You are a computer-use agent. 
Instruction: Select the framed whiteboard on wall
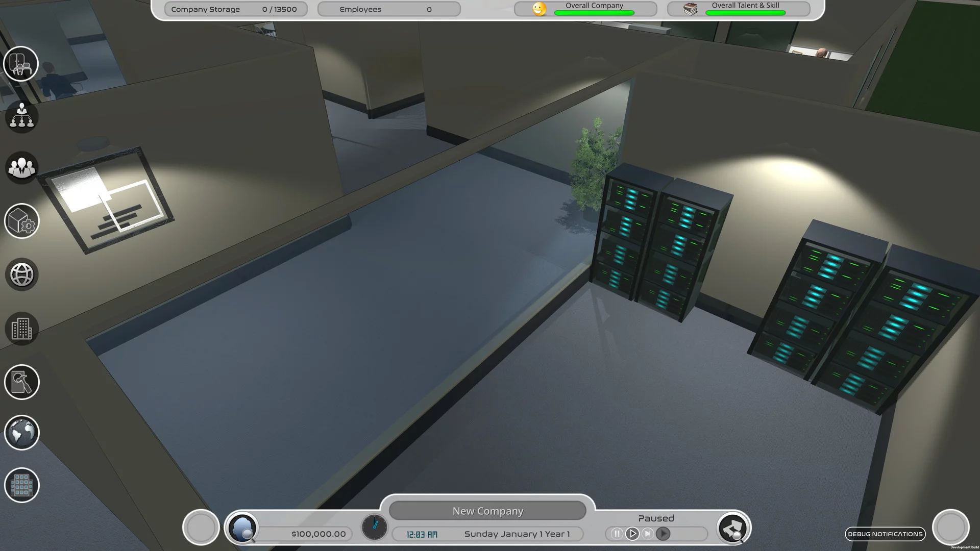pos(105,200)
